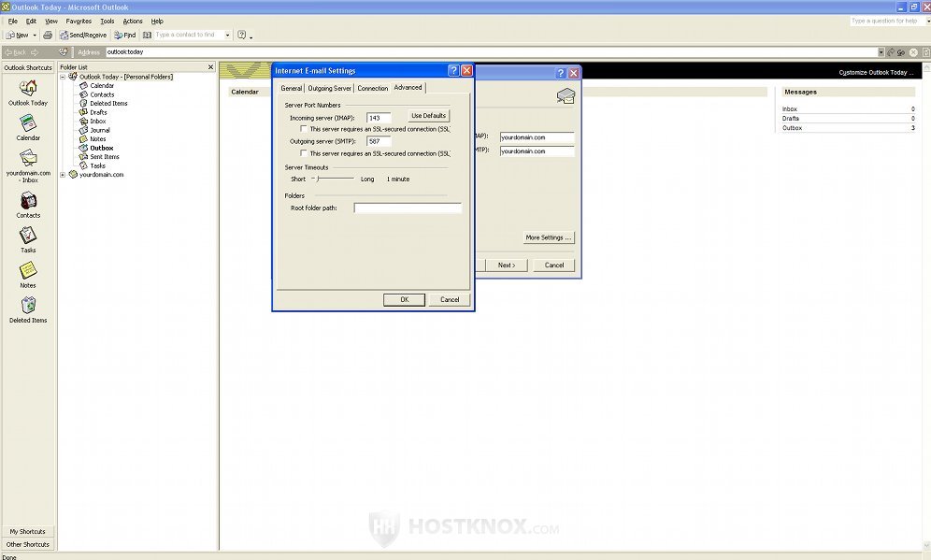931x560 pixels.
Task: Select Notes in the Folder List
Action: pos(97,139)
